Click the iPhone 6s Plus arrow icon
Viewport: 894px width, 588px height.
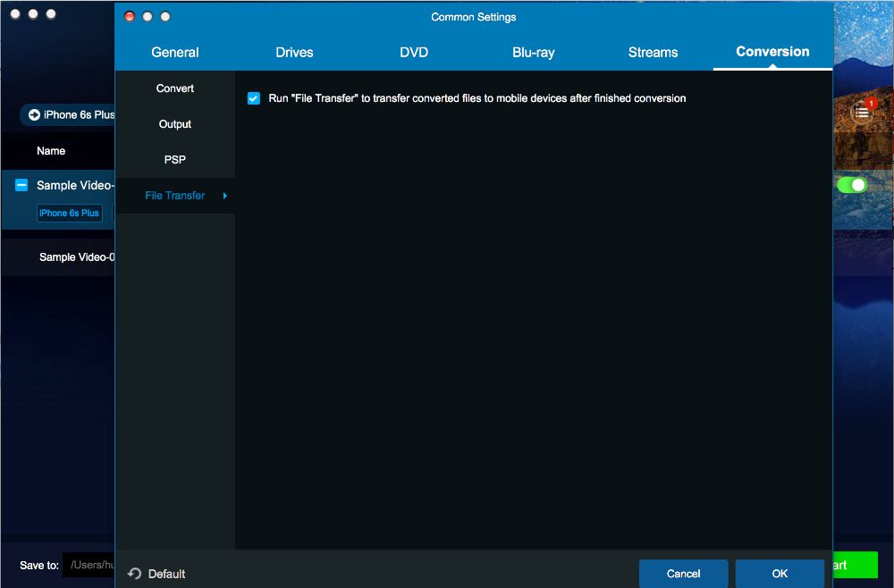34,115
